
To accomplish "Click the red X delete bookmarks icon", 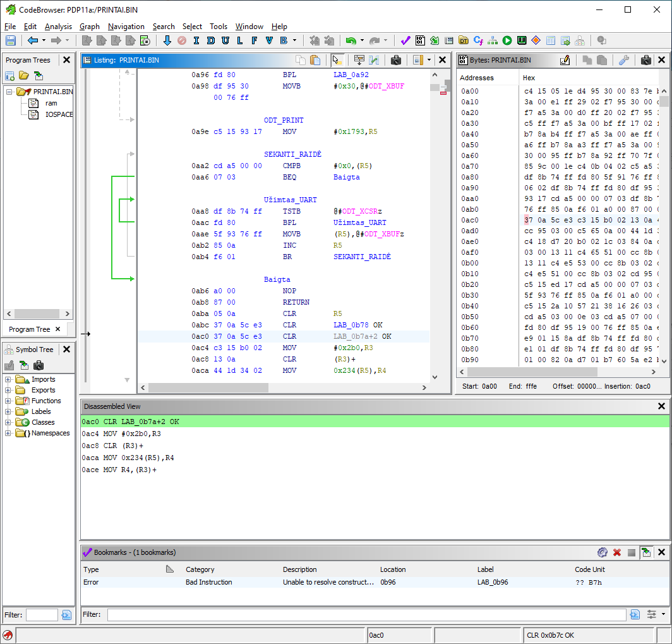I will (617, 552).
